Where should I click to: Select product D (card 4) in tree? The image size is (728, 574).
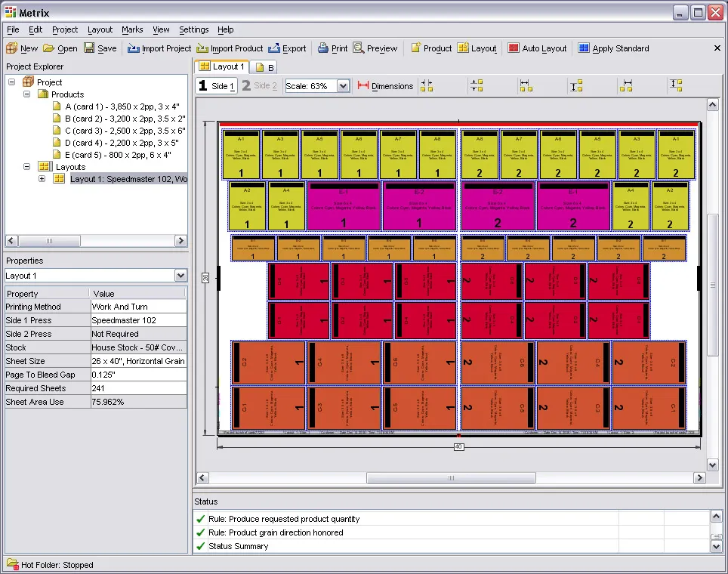pyautogui.click(x=122, y=143)
